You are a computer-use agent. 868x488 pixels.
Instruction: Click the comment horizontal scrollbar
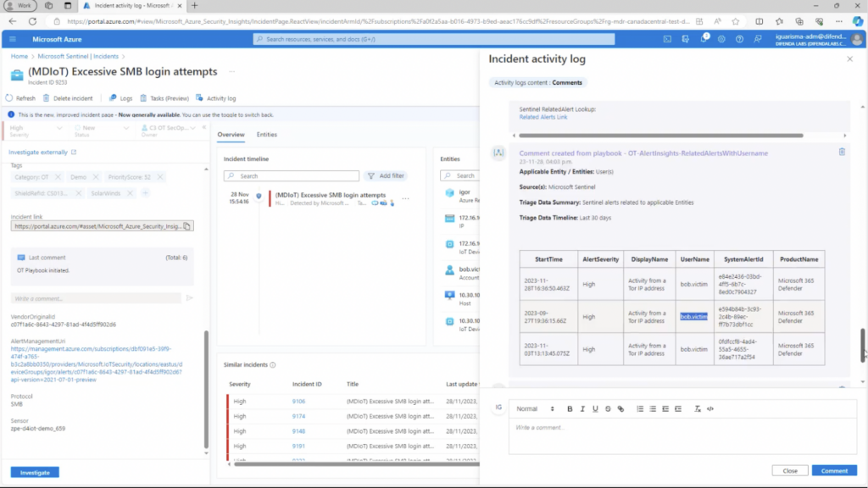pyautogui.click(x=661, y=136)
